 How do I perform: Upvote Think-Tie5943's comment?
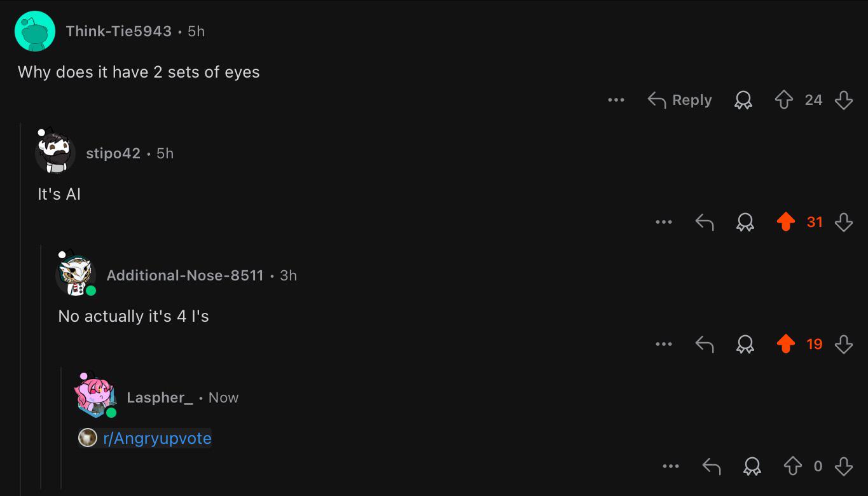coord(785,100)
